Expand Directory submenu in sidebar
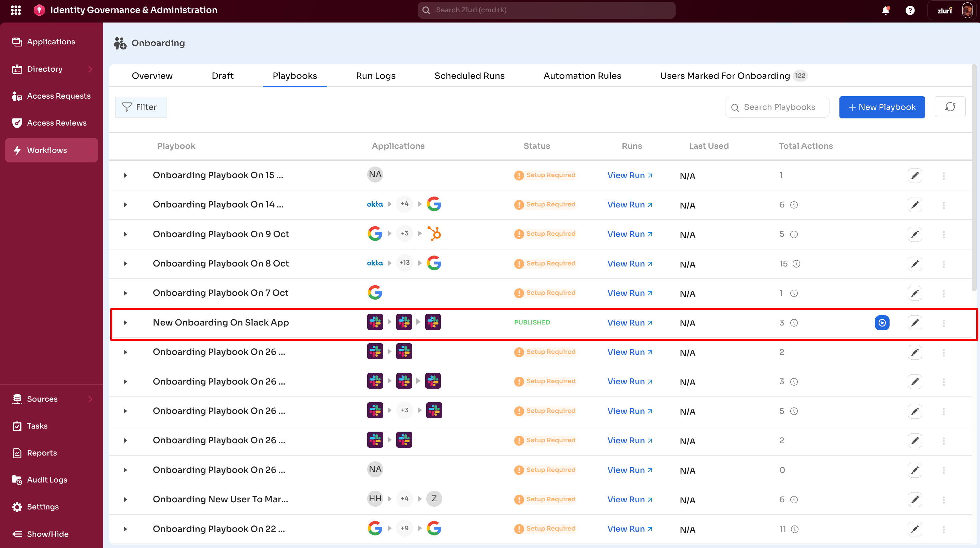Screen dimensions: 980x548 point(90,69)
